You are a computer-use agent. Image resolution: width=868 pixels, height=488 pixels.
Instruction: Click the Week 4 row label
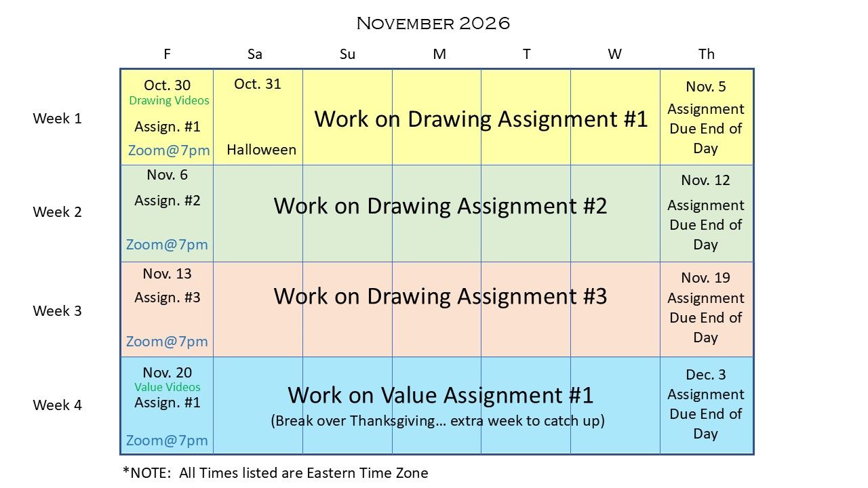pos(57,405)
